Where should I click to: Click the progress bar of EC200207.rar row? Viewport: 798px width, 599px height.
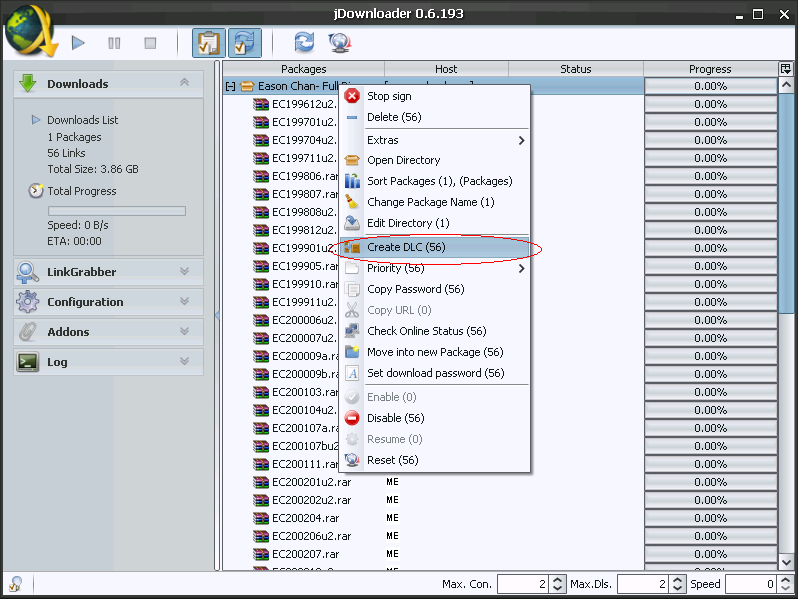point(710,554)
